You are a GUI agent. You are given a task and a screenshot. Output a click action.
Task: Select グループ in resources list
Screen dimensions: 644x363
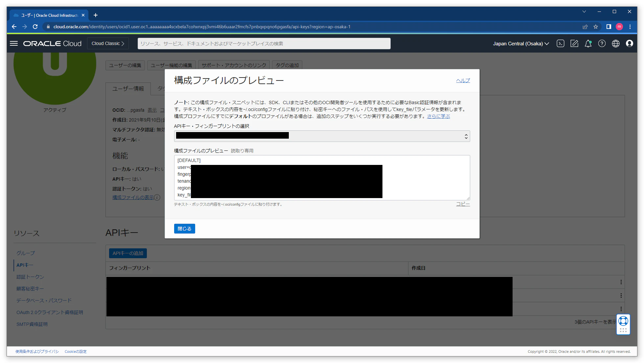pos(26,253)
